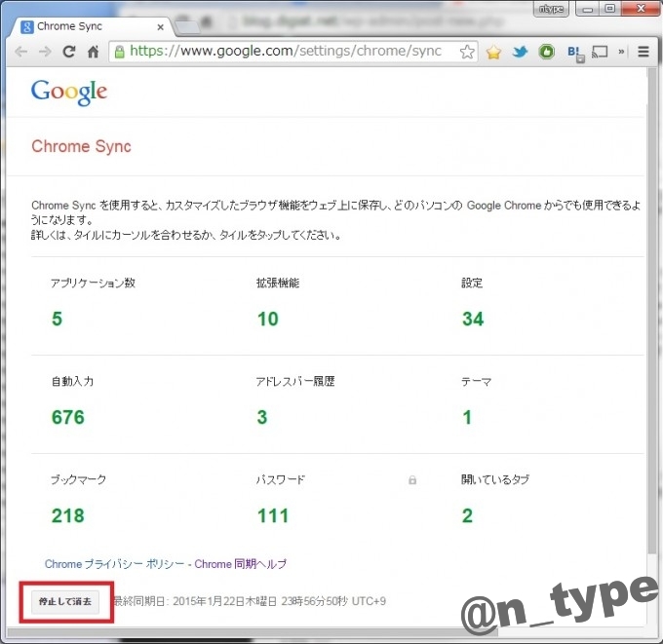663x644 pixels.
Task: Click the 開いているタブ tile label
Action: point(495,479)
